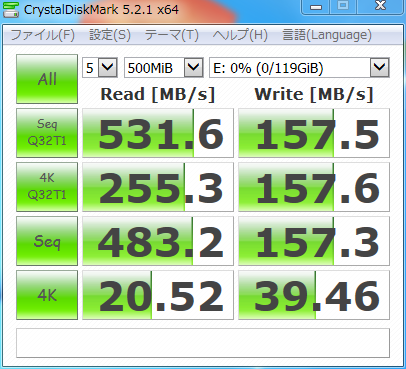Click the Seq Q32T1 read result 531.6

[x=158, y=133]
